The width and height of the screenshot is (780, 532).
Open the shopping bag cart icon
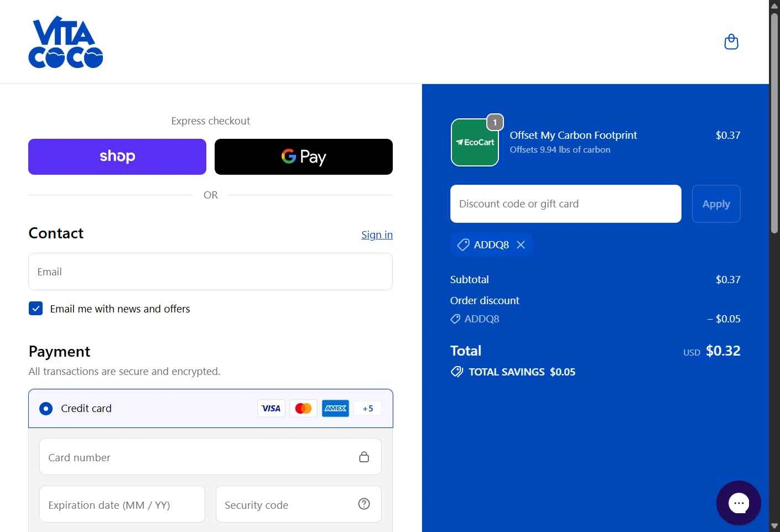click(x=731, y=42)
